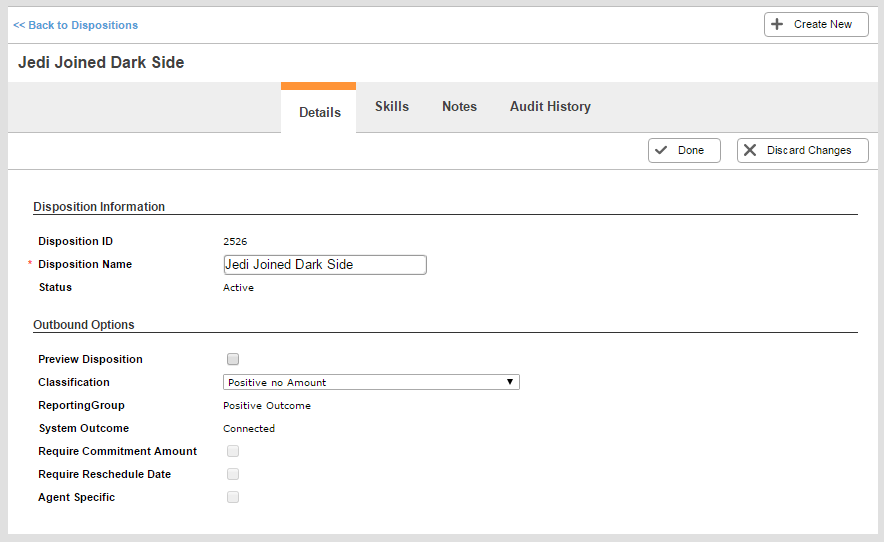Click the Positive Outcome reporting group value
Image resolution: width=884 pixels, height=542 pixels.
[267, 406]
